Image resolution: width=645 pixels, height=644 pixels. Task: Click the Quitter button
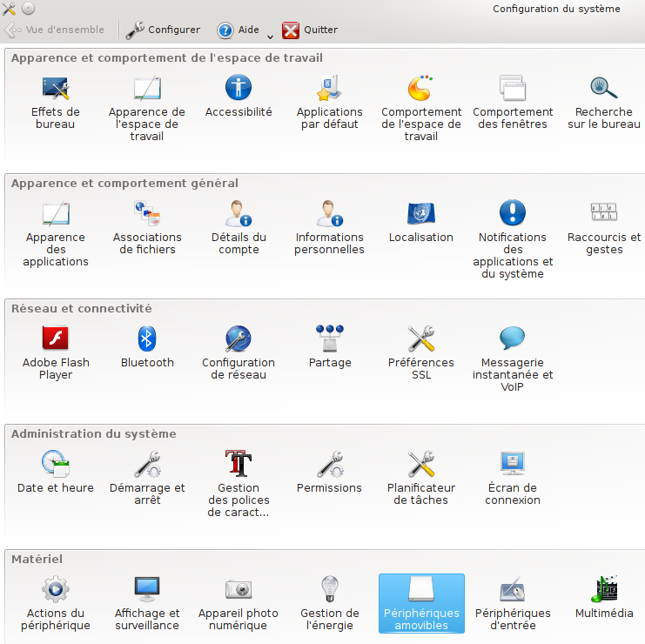click(x=310, y=30)
